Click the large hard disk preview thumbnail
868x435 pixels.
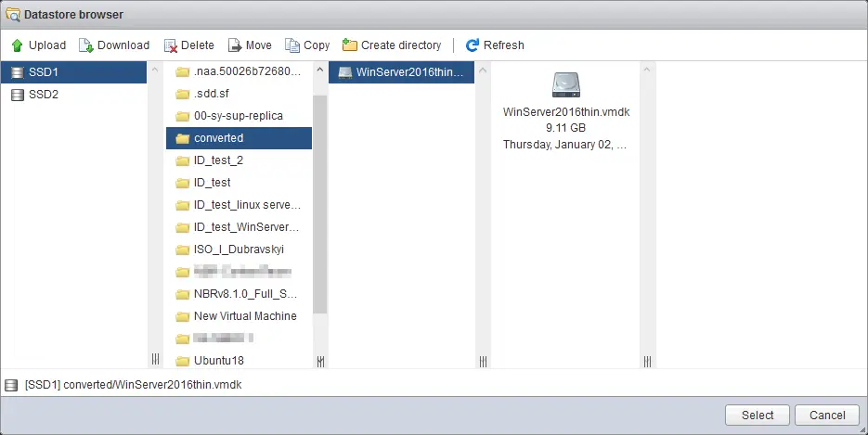(x=565, y=85)
